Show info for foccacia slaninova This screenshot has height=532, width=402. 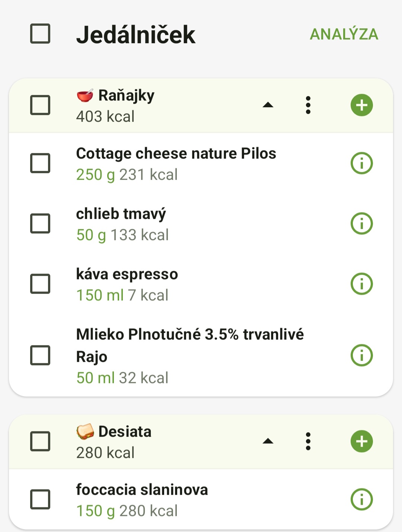tap(361, 499)
